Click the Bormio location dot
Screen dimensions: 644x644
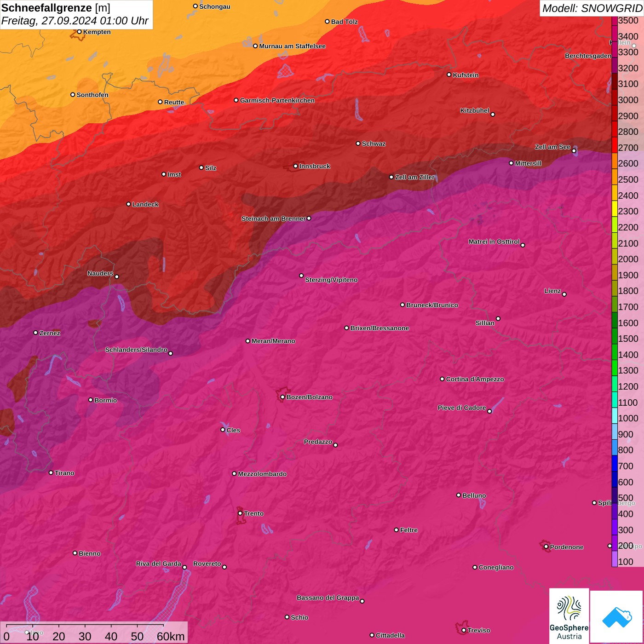click(91, 400)
